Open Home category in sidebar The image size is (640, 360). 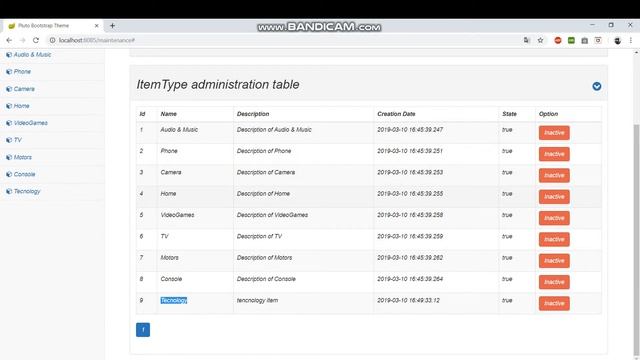22,106
